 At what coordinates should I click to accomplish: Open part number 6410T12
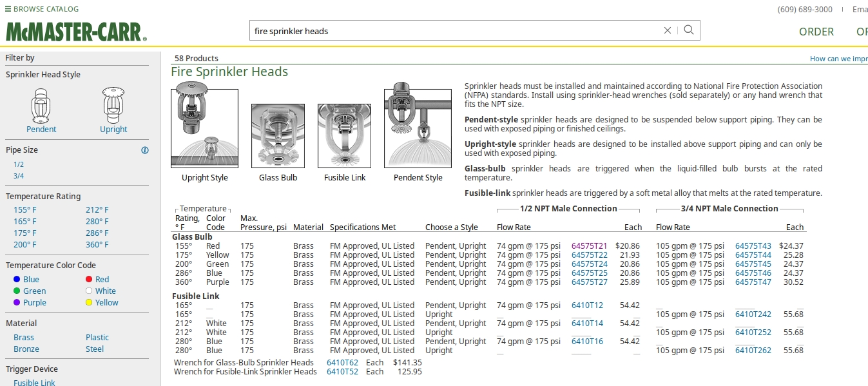(x=588, y=305)
